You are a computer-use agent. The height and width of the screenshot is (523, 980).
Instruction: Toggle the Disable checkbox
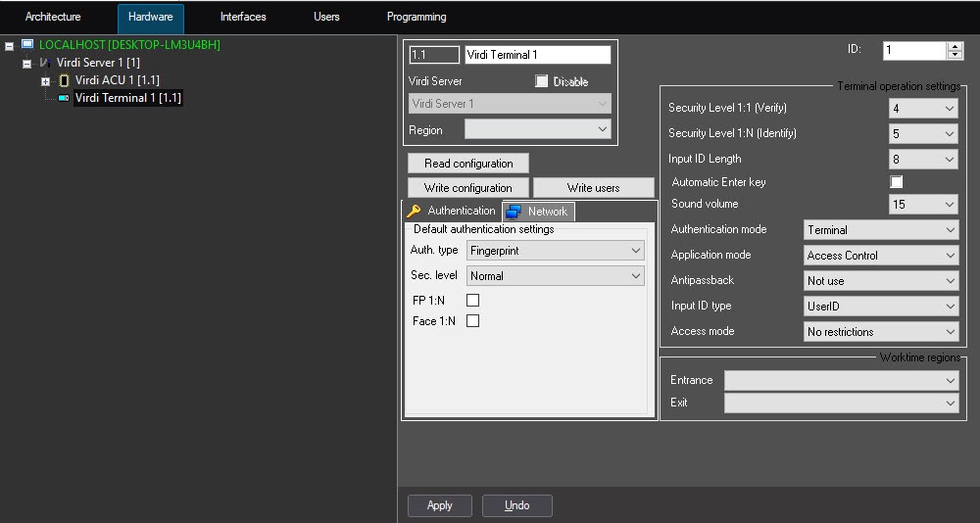tap(542, 81)
